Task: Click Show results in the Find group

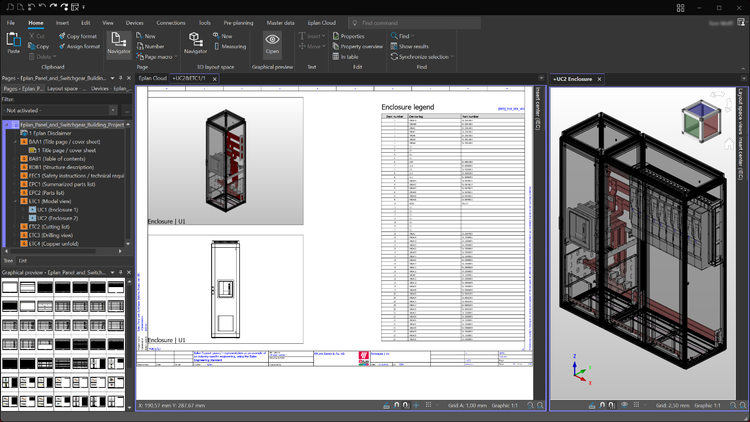Action: pyautogui.click(x=410, y=46)
